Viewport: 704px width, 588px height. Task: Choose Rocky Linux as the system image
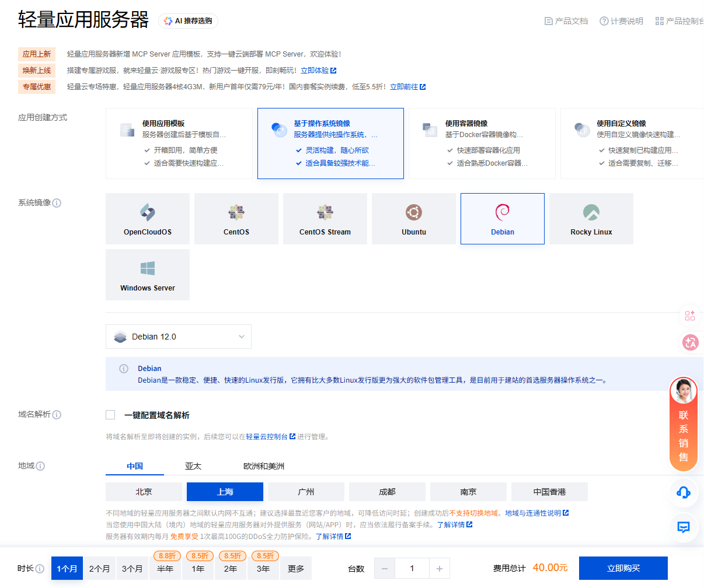(x=591, y=219)
